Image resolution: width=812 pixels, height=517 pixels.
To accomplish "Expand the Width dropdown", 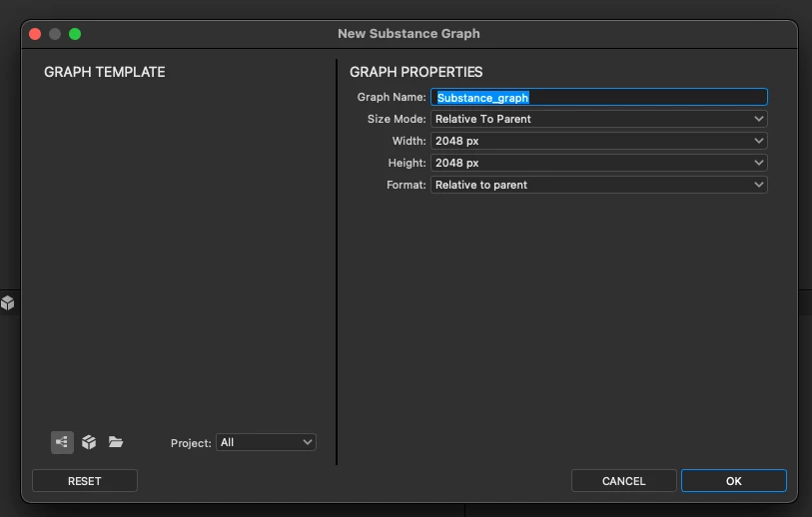I will point(598,141).
